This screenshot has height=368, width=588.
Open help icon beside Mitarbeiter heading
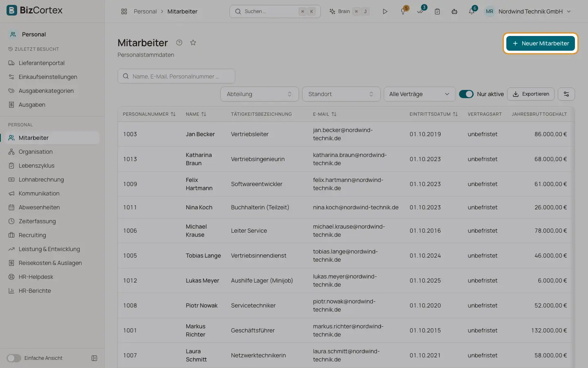pyautogui.click(x=179, y=43)
